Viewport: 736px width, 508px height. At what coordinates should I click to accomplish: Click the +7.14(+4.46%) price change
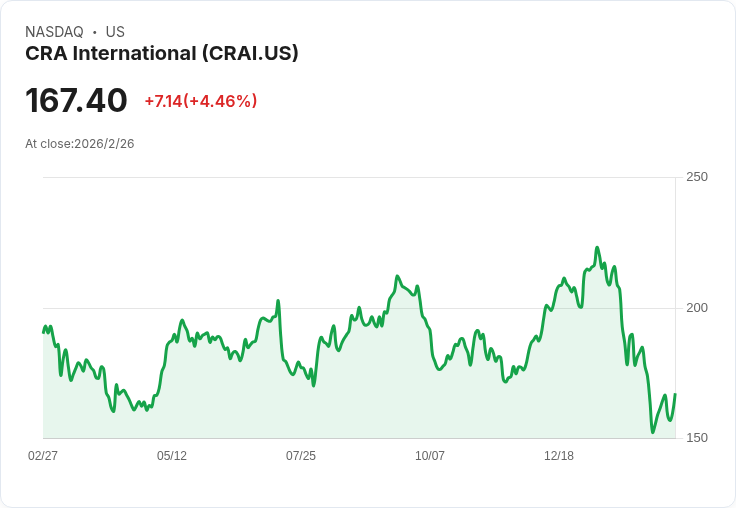[201, 101]
